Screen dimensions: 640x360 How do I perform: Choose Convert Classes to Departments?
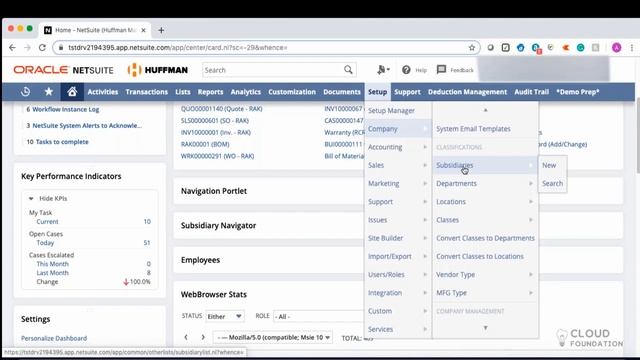[x=485, y=238]
